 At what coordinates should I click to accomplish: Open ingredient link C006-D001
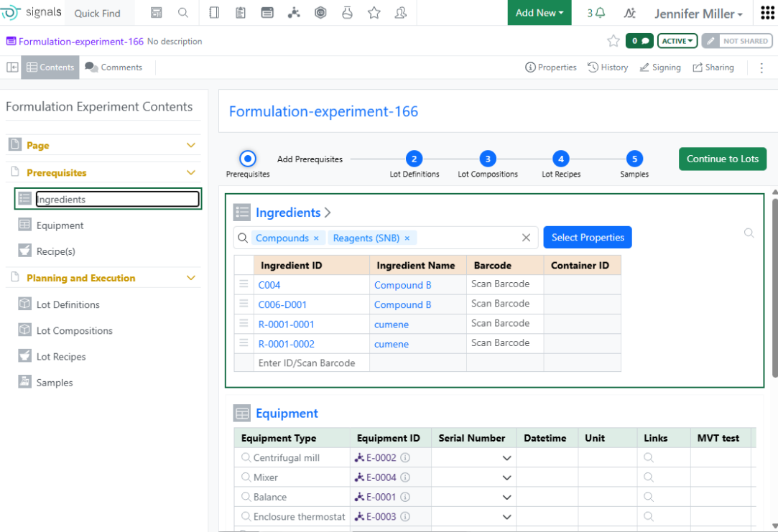point(282,304)
